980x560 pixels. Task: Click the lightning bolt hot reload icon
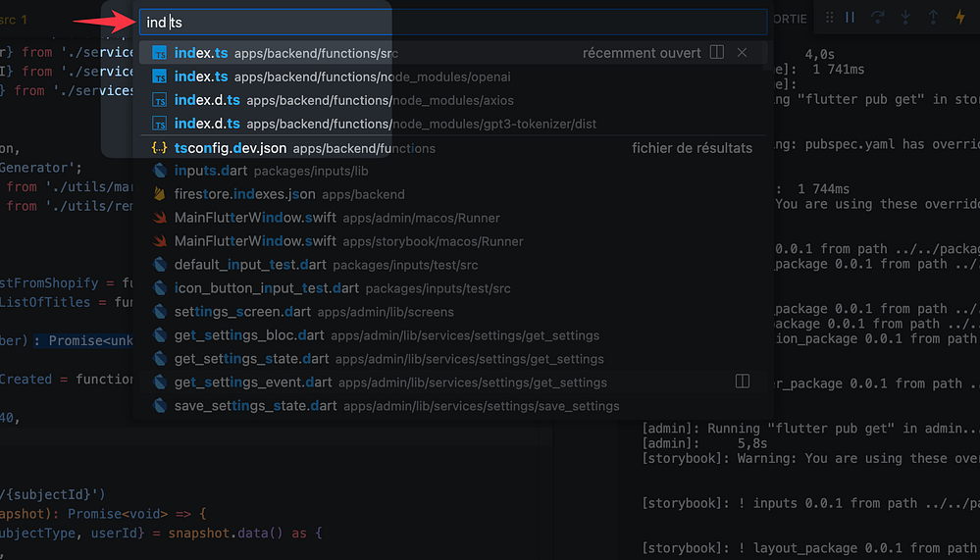pos(960,19)
